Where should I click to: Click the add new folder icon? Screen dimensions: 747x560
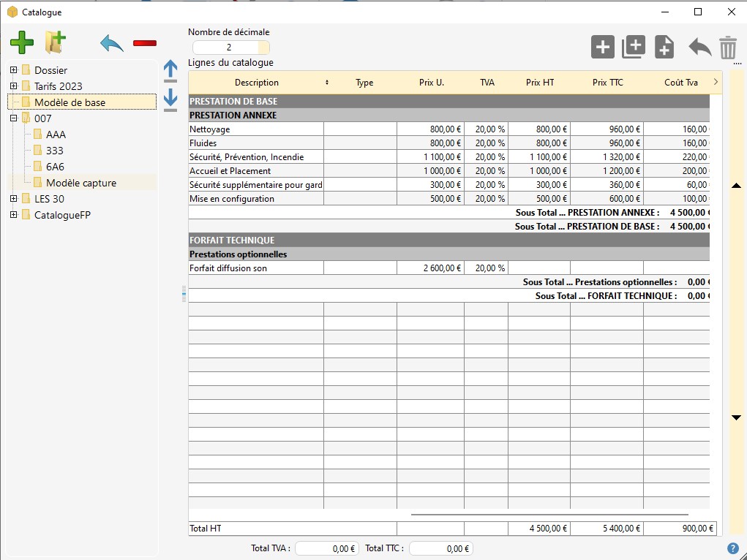point(56,42)
